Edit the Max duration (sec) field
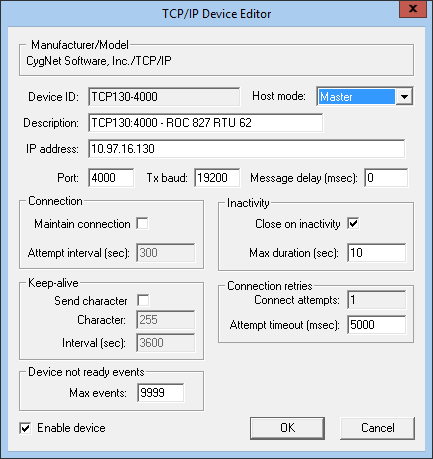Image resolution: width=433 pixels, height=459 pixels. [377, 253]
